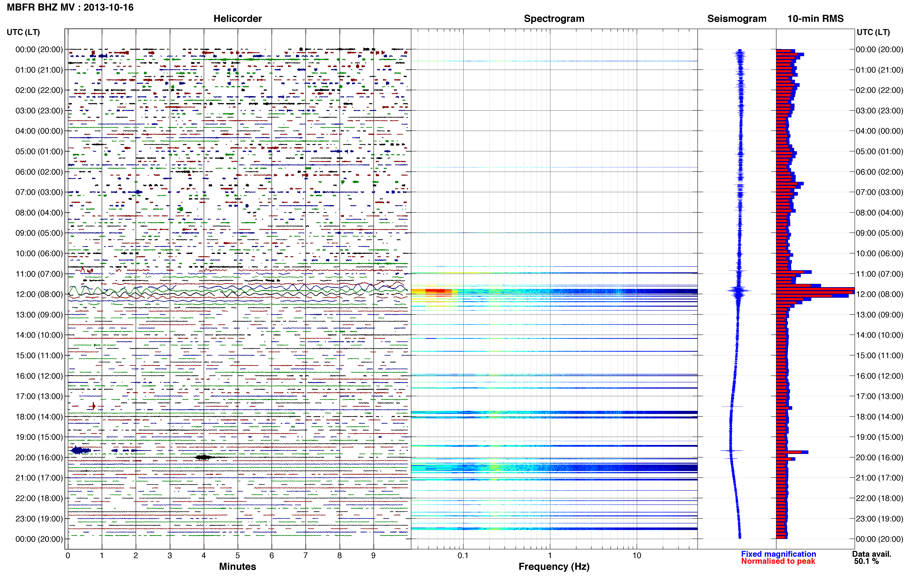This screenshot has width=924, height=578.
Task: Click left time label 00:00 (20:00) at top
Action: point(39,49)
